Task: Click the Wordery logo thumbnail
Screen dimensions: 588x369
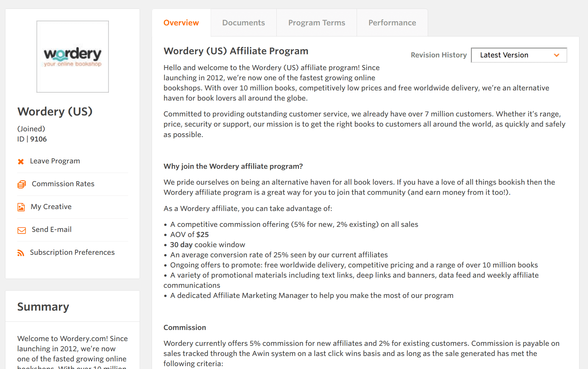Action: pyautogui.click(x=73, y=57)
